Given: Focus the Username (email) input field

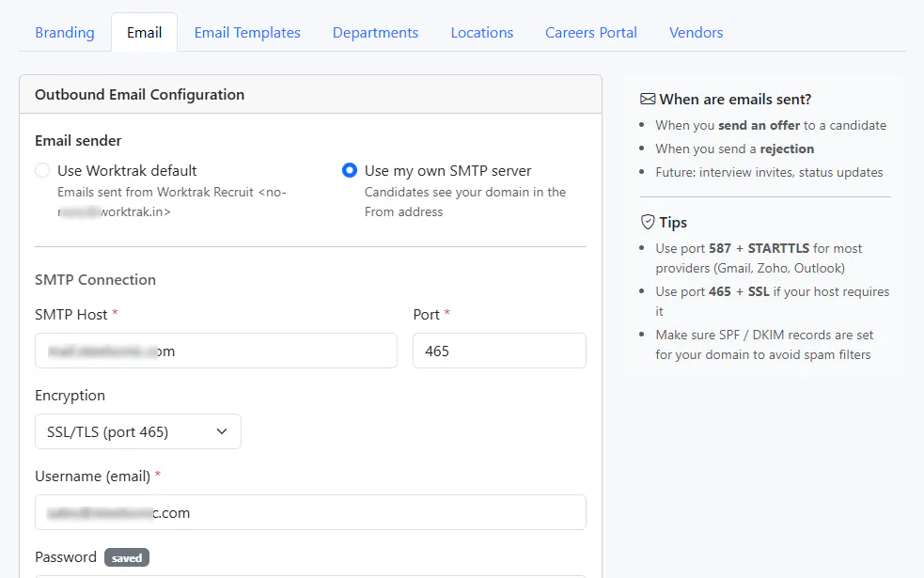Looking at the screenshot, I should [310, 512].
